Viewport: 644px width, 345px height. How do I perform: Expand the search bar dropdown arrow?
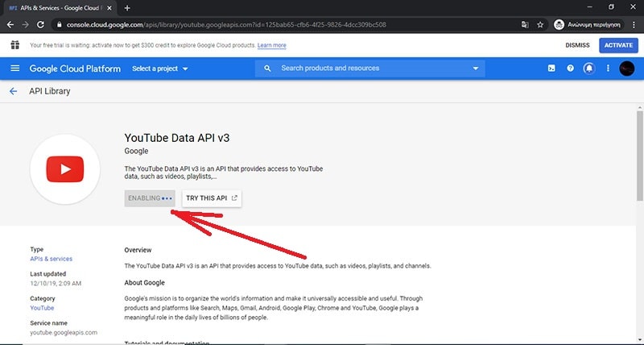tap(476, 69)
